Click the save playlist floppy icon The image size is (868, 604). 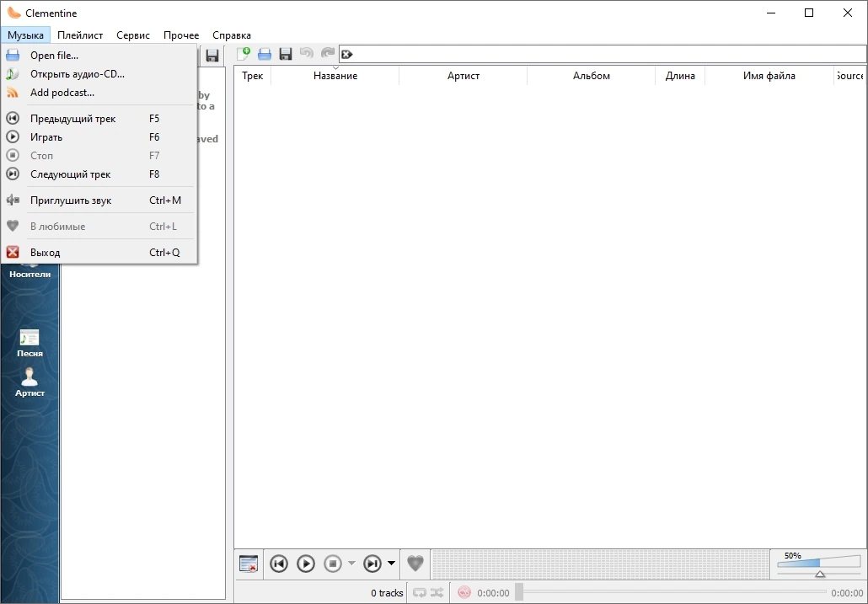tap(286, 54)
